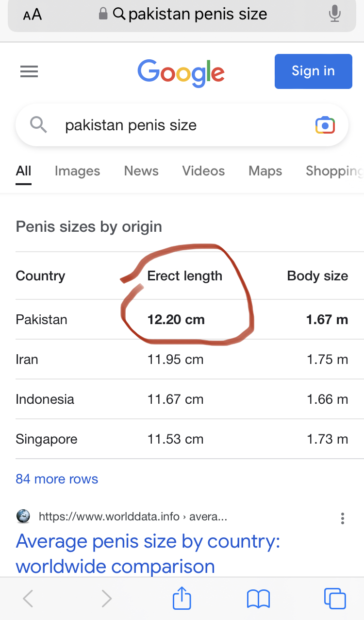The image size is (364, 620).
Task: Click the blue Sign in button
Action: (313, 71)
